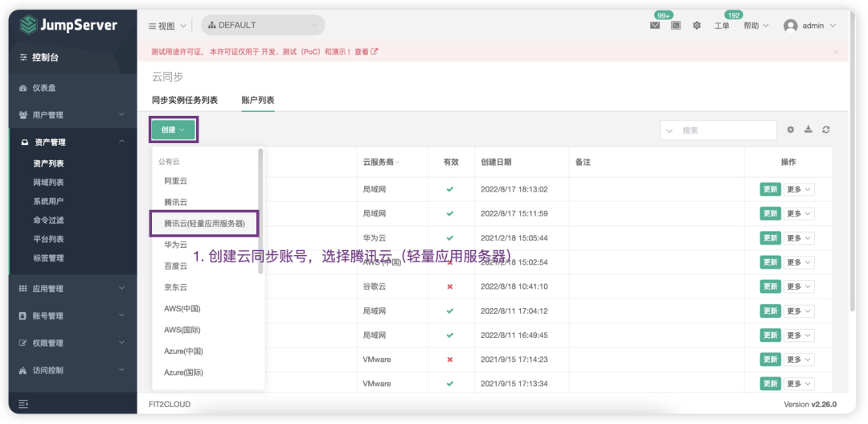
Task: Switch to 同步实例任务列表 tab
Action: pyautogui.click(x=185, y=101)
